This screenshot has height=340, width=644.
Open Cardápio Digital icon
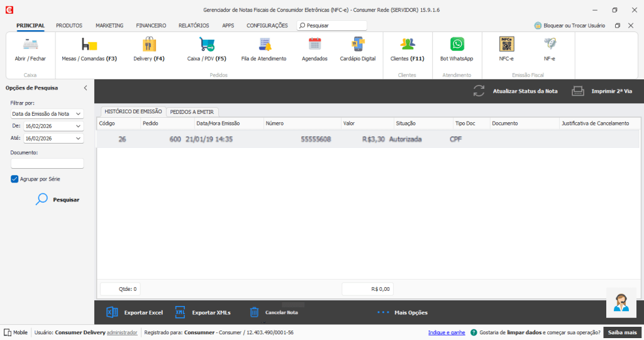357,45
